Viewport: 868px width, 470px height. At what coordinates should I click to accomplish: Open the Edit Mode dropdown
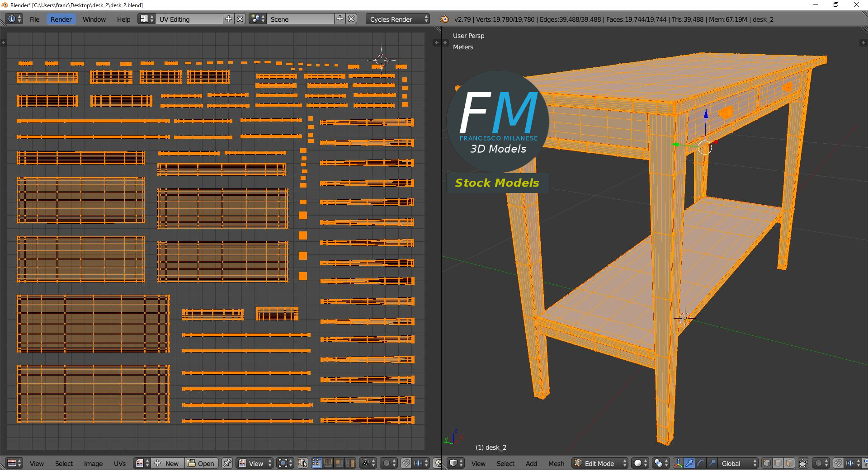tap(600, 463)
